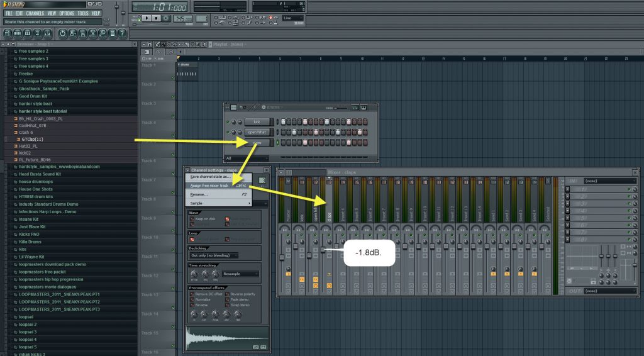Open the Declicking mode dropdown
Viewport: 644px width, 356px height.
point(214,255)
